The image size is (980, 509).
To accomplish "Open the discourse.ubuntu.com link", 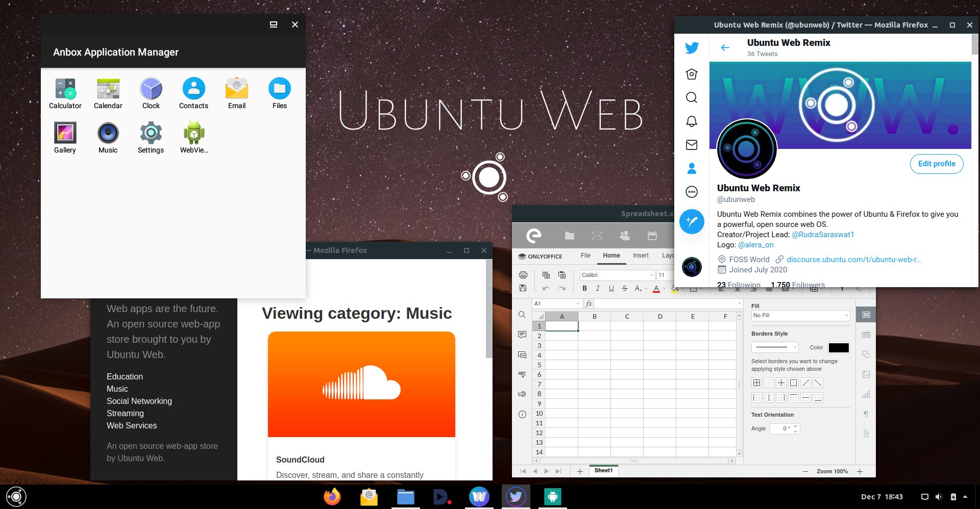I will pos(854,260).
